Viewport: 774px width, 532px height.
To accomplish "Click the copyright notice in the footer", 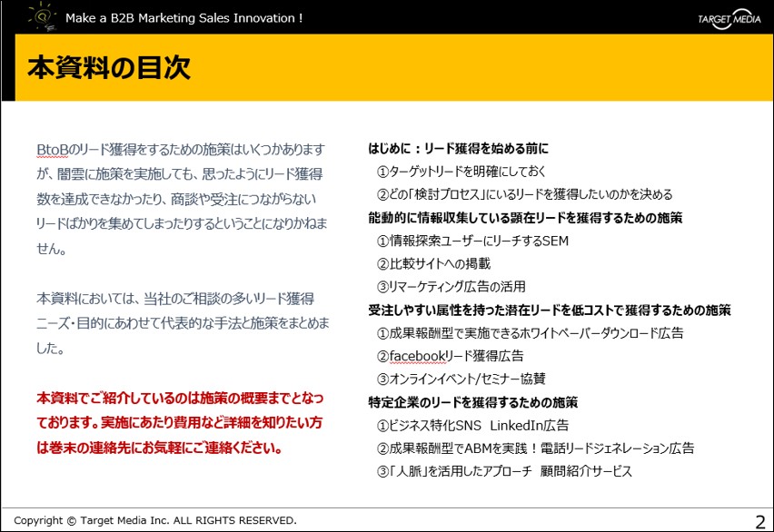I will 155,520.
